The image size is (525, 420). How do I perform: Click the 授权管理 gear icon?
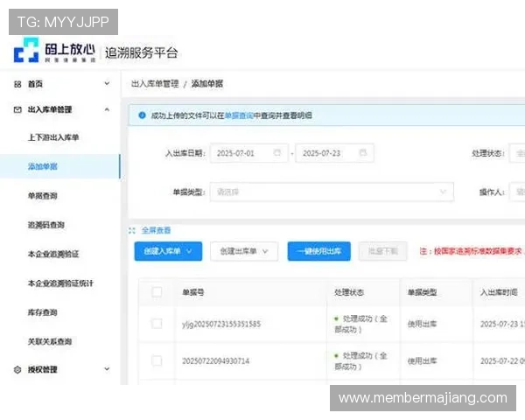(17, 370)
